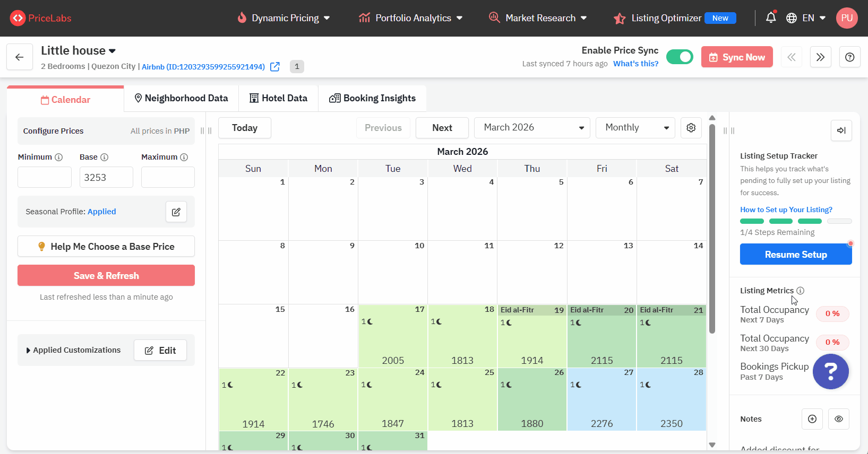The image size is (868, 454).
Task: Click the help question mark icon in header
Action: click(849, 57)
